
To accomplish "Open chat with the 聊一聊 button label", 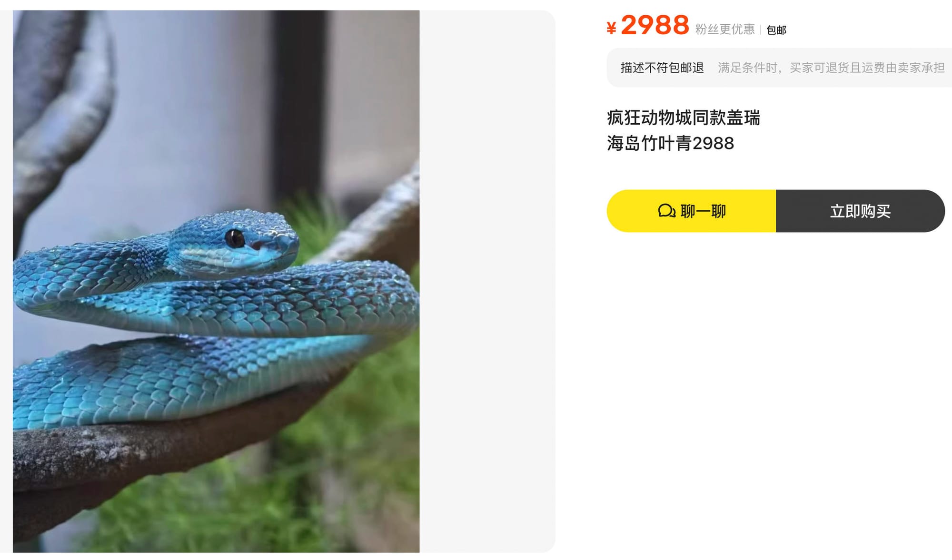I will tap(703, 211).
